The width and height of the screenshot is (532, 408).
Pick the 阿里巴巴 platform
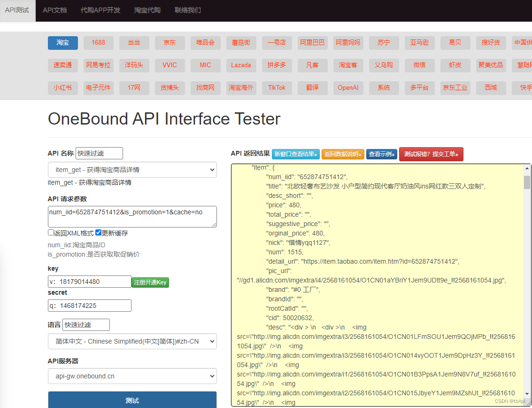click(x=312, y=43)
